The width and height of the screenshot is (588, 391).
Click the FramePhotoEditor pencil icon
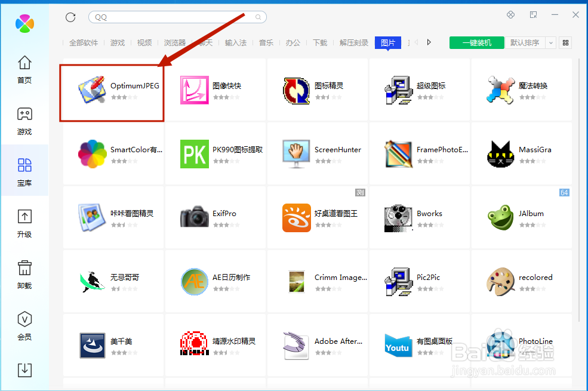tap(399, 153)
